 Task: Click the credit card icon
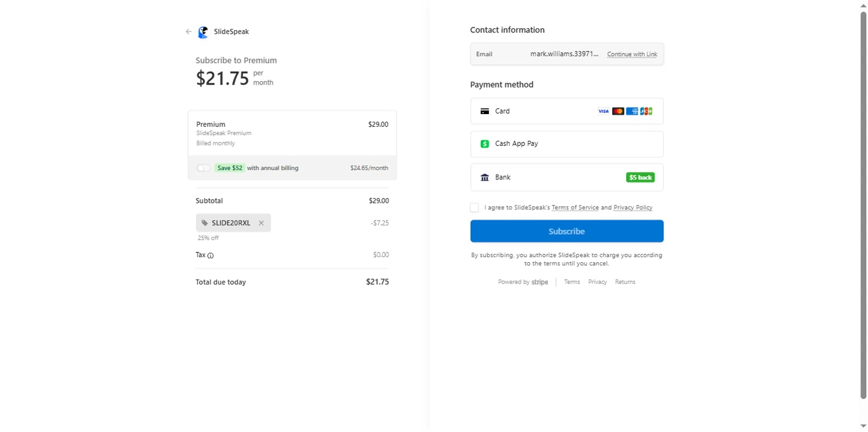pyautogui.click(x=485, y=111)
